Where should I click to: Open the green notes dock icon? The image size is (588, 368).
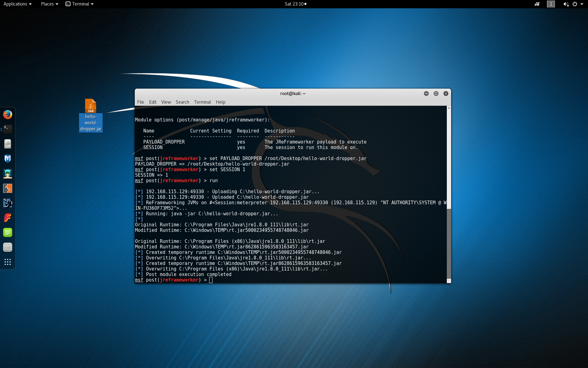(x=8, y=232)
